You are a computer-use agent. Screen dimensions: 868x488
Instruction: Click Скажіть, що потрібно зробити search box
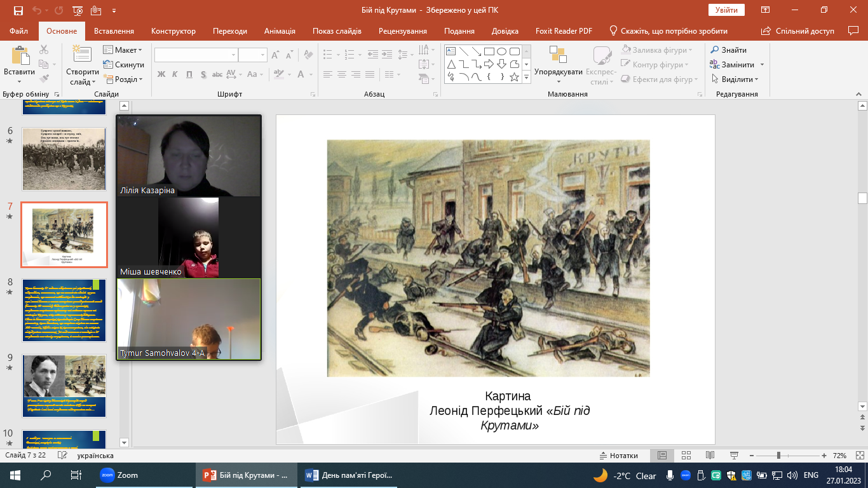click(668, 31)
